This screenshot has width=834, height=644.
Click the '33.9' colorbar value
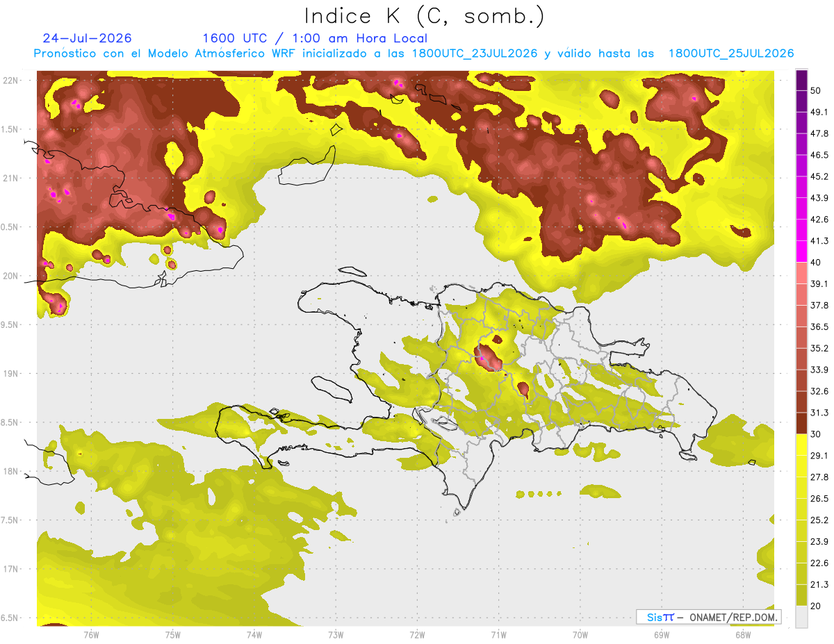[819, 370]
